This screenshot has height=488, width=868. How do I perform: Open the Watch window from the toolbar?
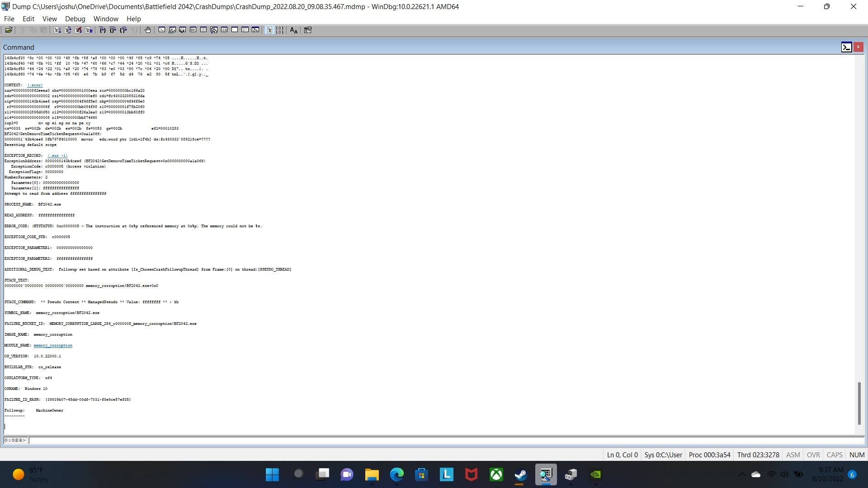[172, 30]
